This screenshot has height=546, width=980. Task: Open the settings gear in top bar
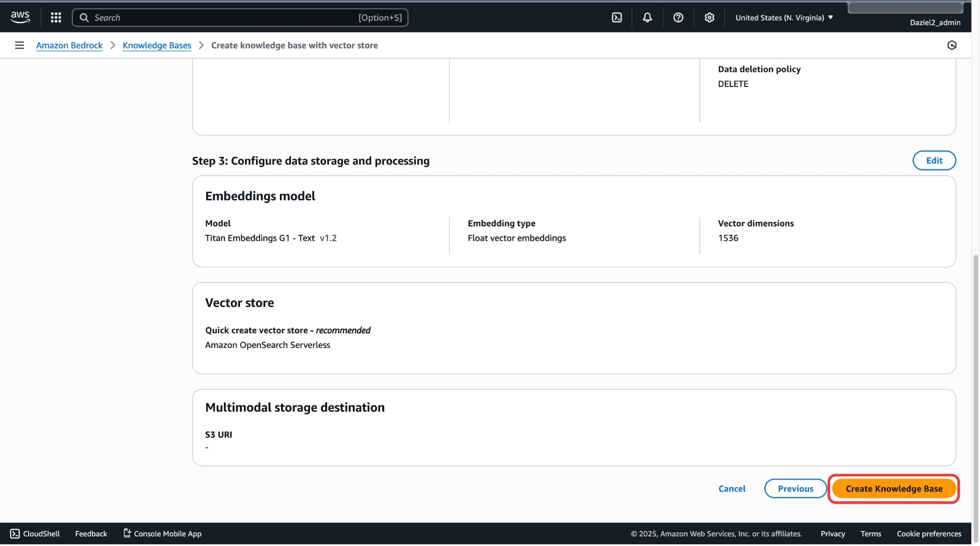709,17
